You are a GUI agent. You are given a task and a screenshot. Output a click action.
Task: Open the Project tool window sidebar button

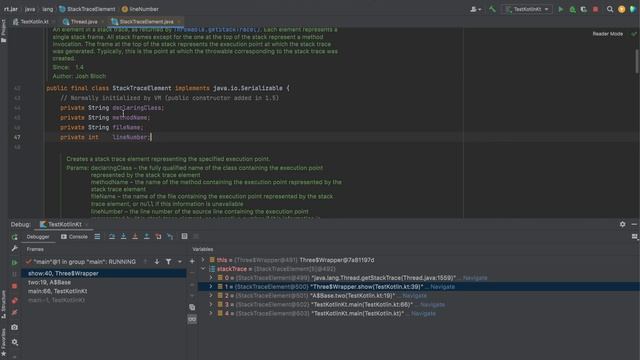tap(4, 31)
